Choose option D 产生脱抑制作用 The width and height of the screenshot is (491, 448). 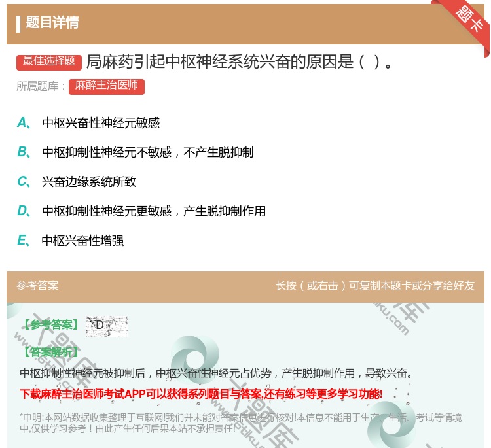(x=154, y=211)
